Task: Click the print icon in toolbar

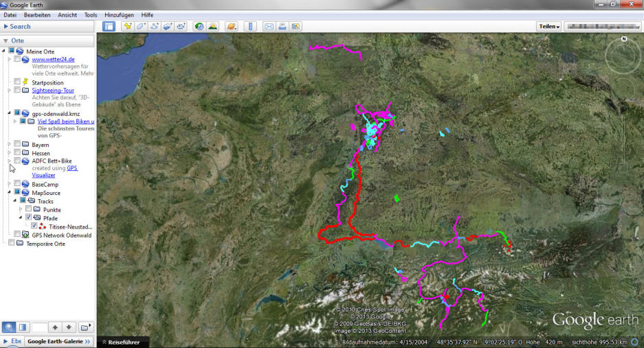Action: (x=282, y=26)
